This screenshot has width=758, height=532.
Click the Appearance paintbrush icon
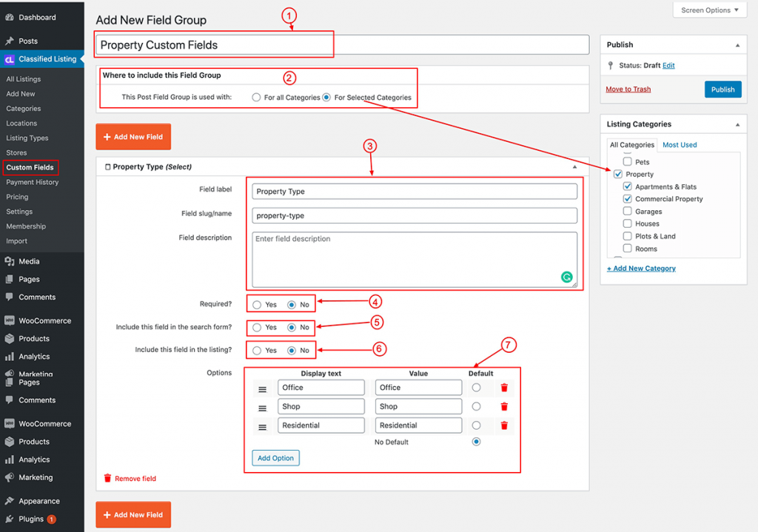click(x=9, y=501)
